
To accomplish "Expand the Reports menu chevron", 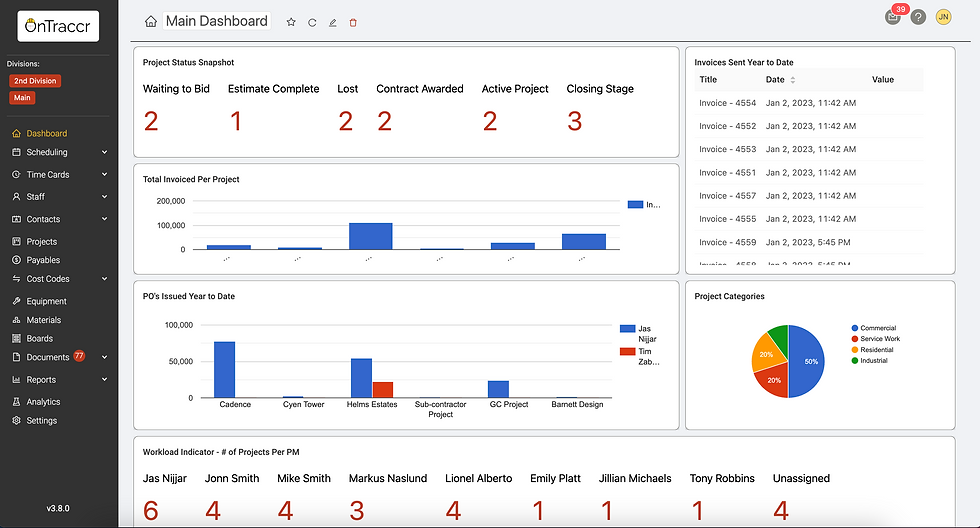I will click(104, 380).
